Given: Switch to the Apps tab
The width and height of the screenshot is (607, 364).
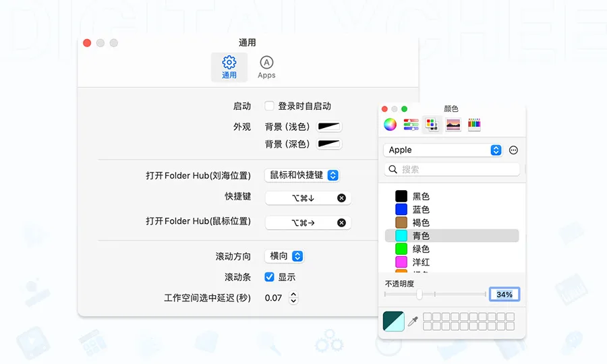Looking at the screenshot, I should click(266, 67).
